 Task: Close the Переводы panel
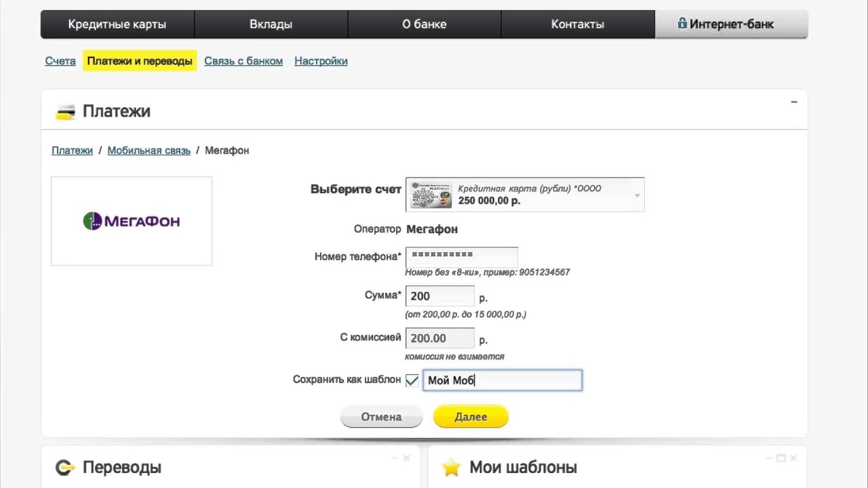click(406, 458)
